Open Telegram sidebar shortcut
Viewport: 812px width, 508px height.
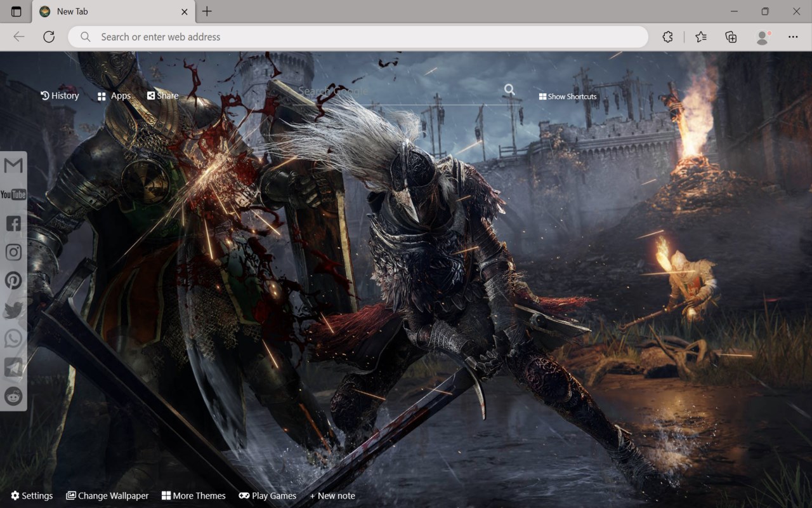pos(13,368)
